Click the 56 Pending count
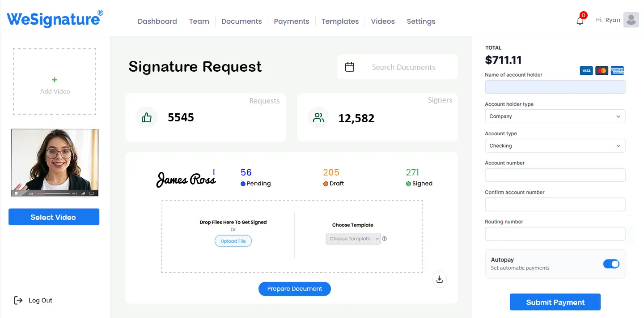This screenshot has height=318, width=644. pyautogui.click(x=246, y=172)
